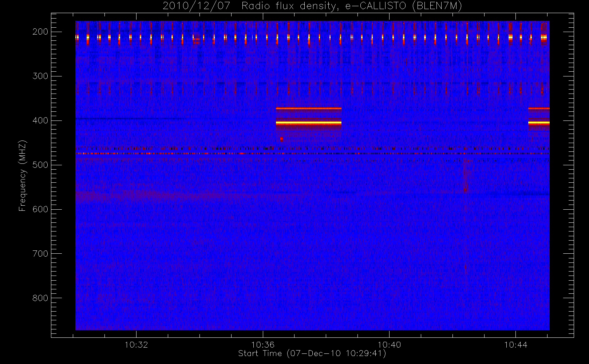Click the red band near 375 MHz at 10:37
This screenshot has height=364, width=589.
[x=309, y=108]
